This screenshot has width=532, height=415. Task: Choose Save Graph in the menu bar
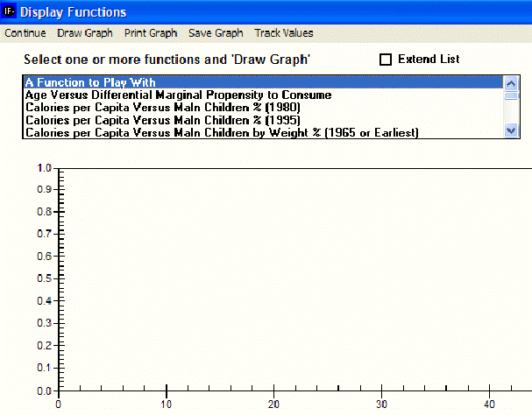pos(216,33)
